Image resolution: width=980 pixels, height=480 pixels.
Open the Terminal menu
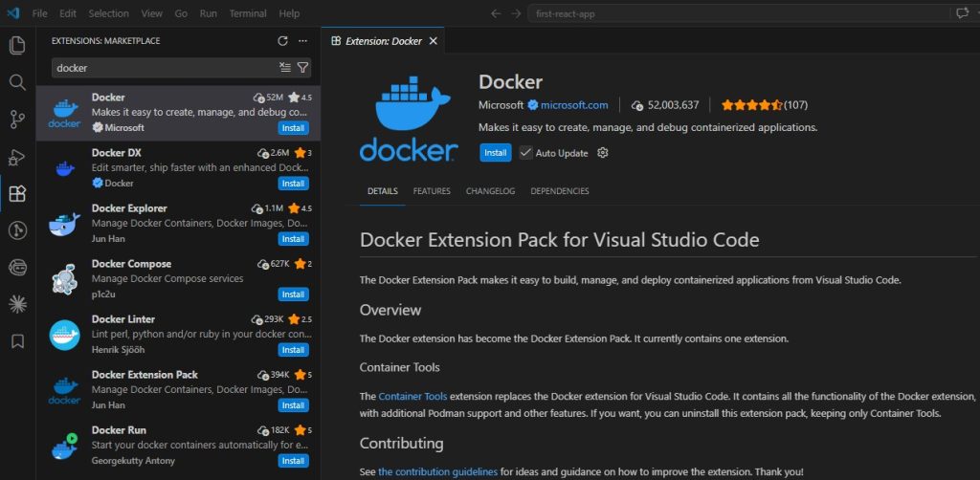click(x=247, y=13)
